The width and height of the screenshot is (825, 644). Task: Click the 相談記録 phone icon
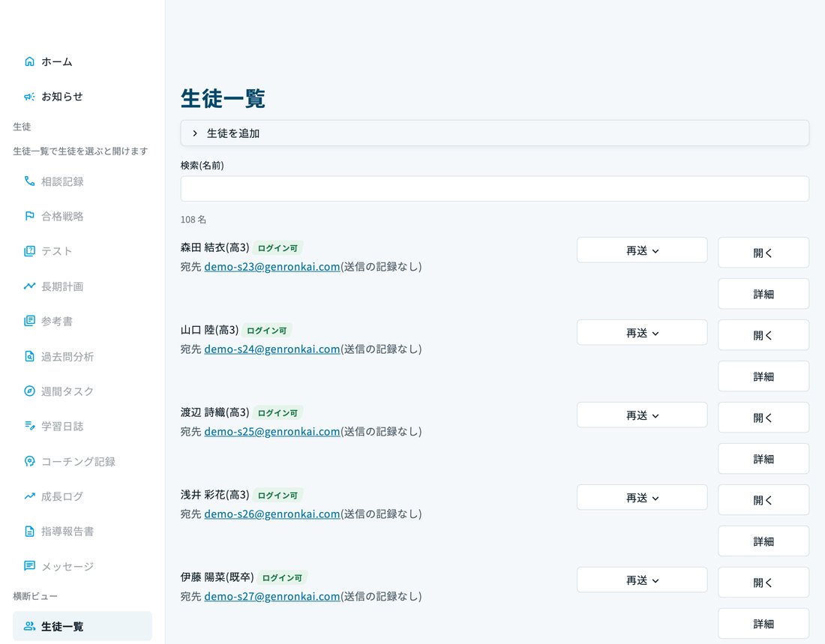[x=29, y=181]
